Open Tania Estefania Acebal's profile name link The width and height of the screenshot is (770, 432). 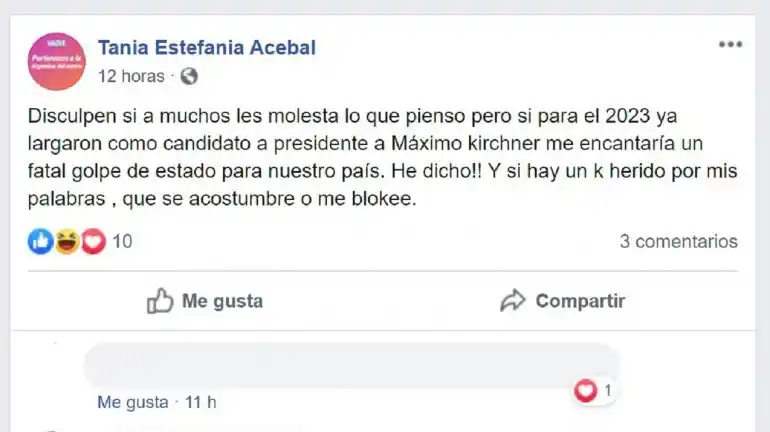207,47
